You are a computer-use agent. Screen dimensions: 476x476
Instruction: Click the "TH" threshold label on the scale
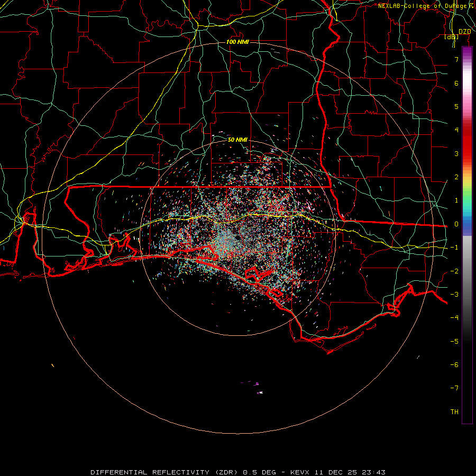click(454, 412)
